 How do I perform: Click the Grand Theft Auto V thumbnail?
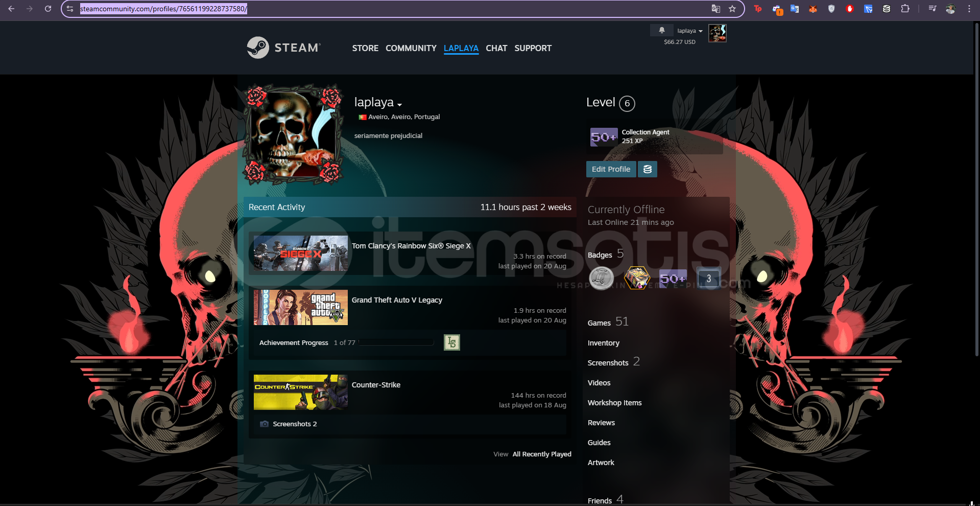(301, 307)
